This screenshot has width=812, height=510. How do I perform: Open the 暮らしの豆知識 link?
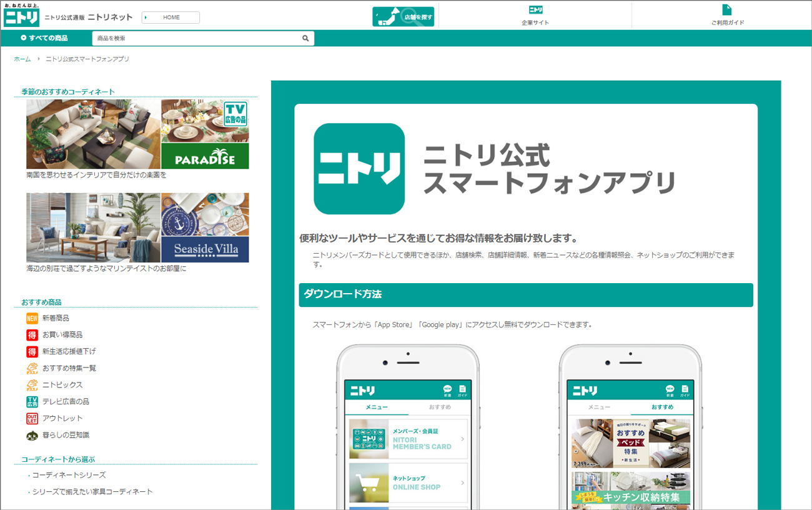click(66, 435)
